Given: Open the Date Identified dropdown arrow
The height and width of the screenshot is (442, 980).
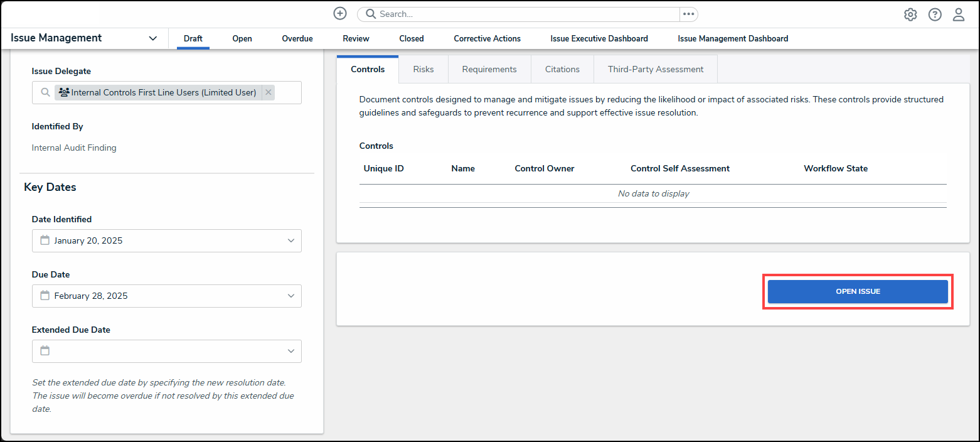Looking at the screenshot, I should 290,240.
